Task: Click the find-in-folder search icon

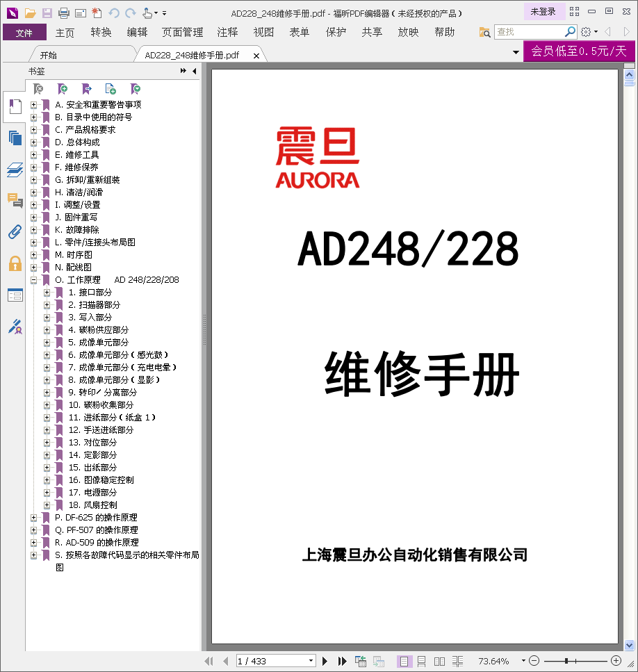Action: (x=484, y=32)
